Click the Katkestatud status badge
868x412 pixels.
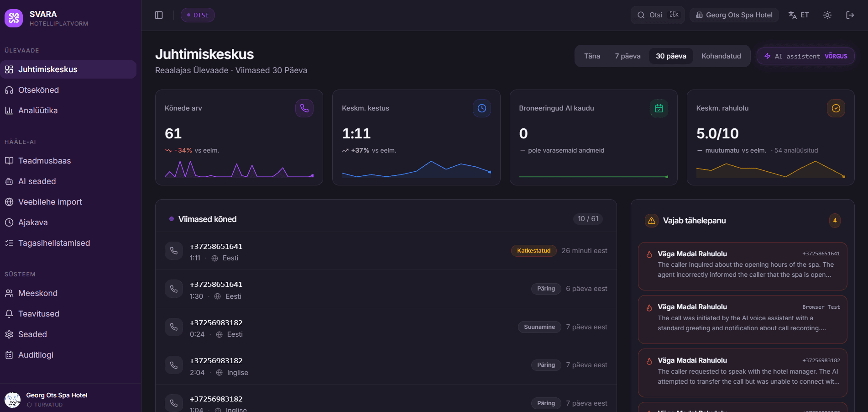coord(533,251)
